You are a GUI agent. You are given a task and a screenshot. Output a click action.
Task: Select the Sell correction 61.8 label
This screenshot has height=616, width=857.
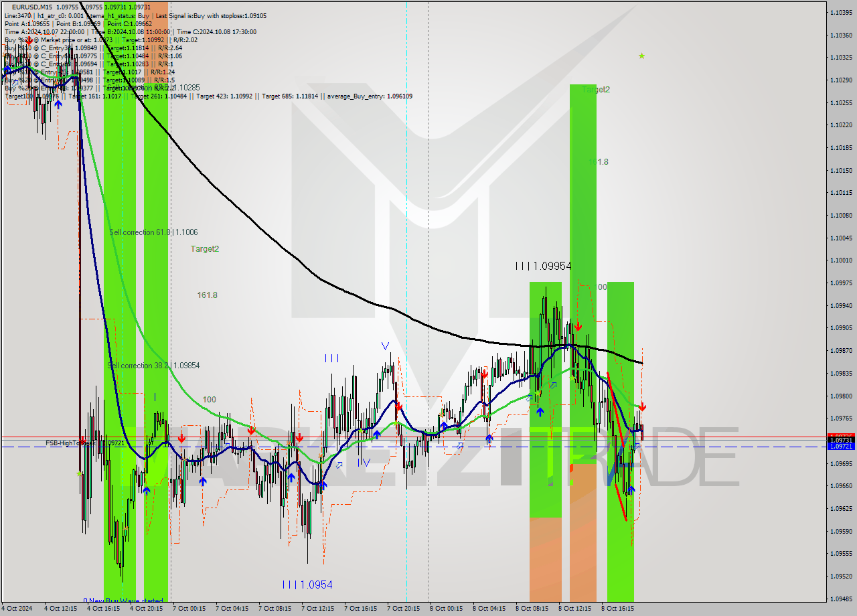pyautogui.click(x=153, y=232)
